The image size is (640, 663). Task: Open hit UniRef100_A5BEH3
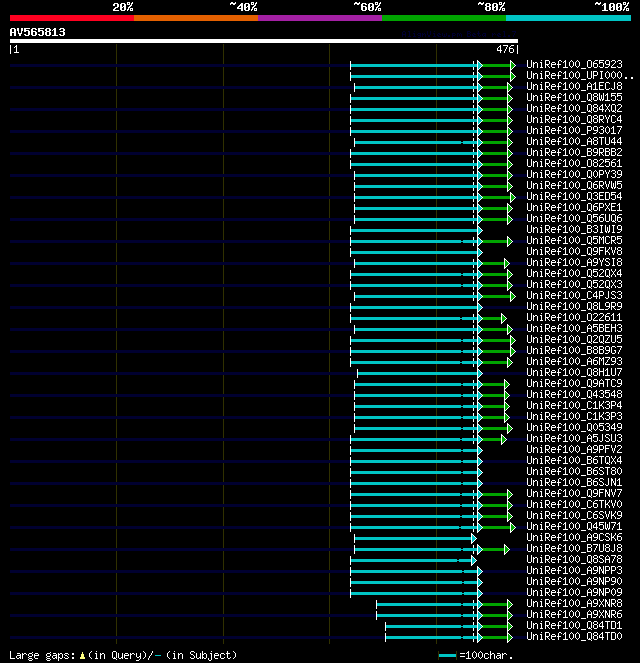(x=574, y=328)
